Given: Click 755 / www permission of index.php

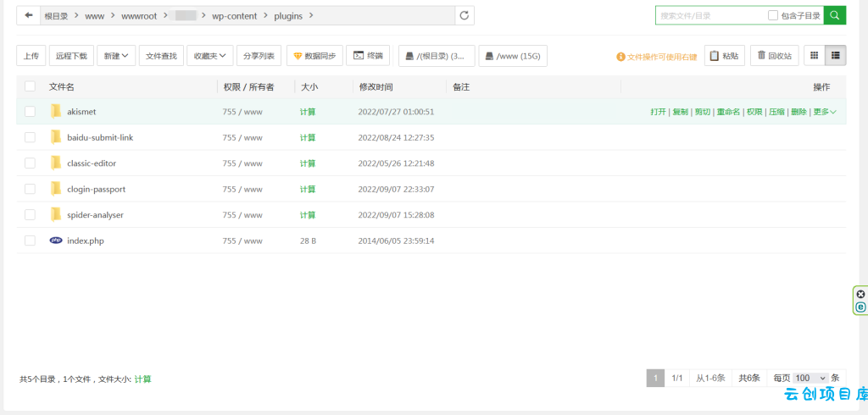Looking at the screenshot, I should pos(242,241).
